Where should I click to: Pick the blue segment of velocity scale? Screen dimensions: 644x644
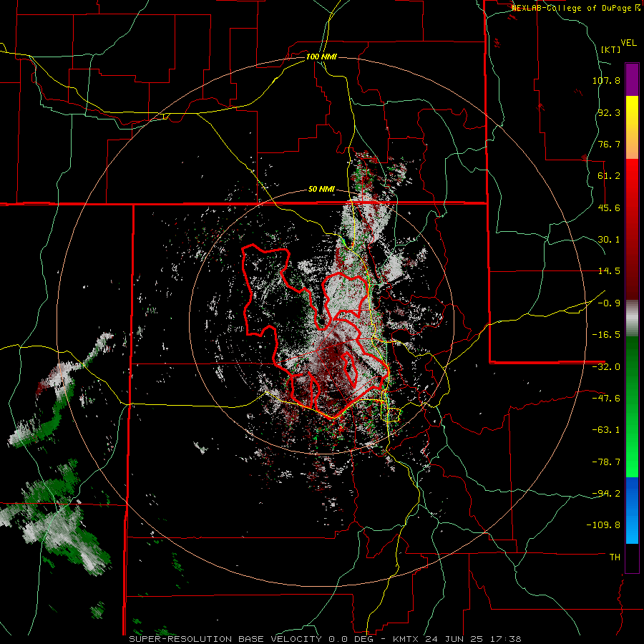pos(632,510)
